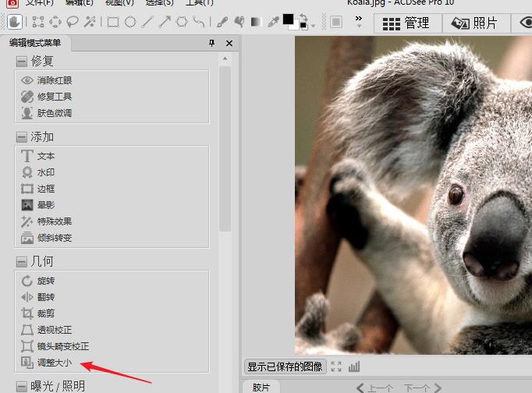Open 特殊效果 special effects
The height and width of the screenshot is (393, 532).
47,221
